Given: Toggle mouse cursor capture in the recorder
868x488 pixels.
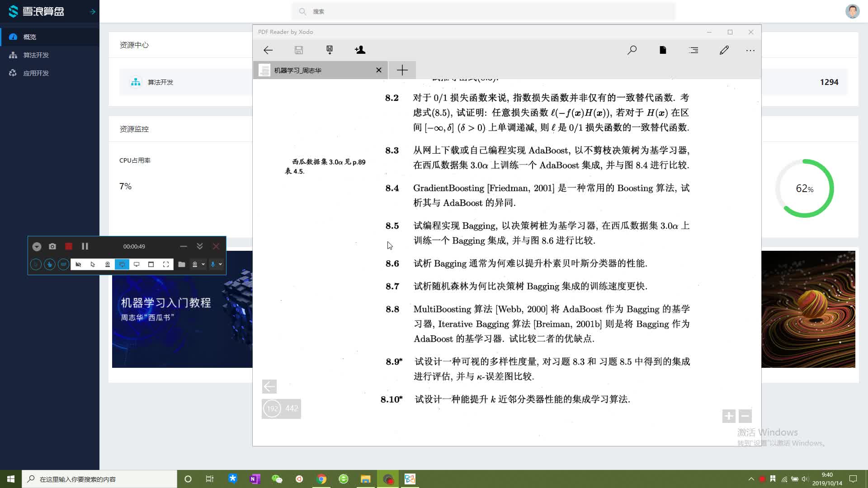Looking at the screenshot, I should 93,264.
